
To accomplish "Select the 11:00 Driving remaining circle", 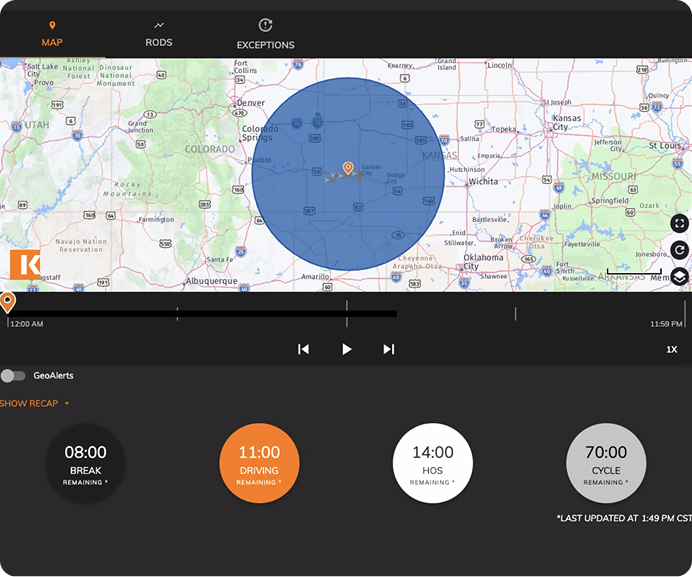I will 259,463.
